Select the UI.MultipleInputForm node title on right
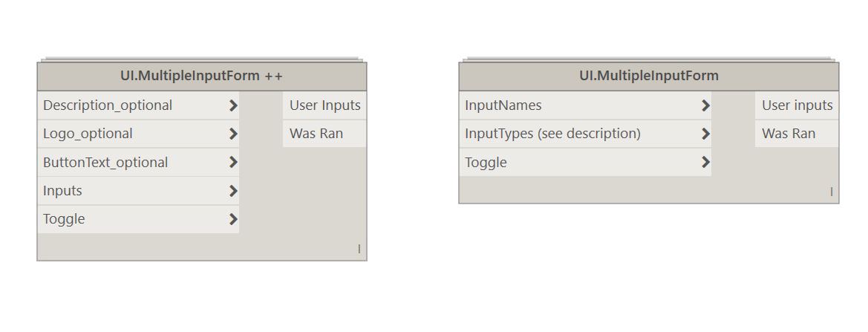Viewport: 868px width, 332px height. 648,76
